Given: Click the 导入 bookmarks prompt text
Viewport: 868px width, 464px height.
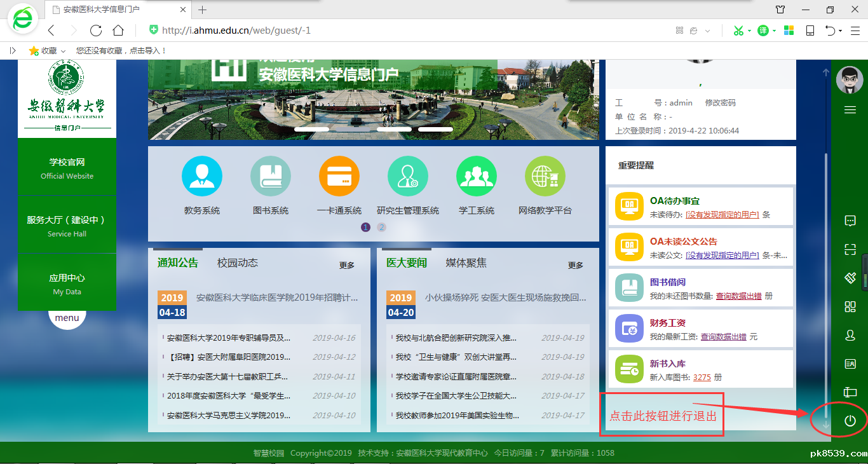Looking at the screenshot, I should coord(121,51).
